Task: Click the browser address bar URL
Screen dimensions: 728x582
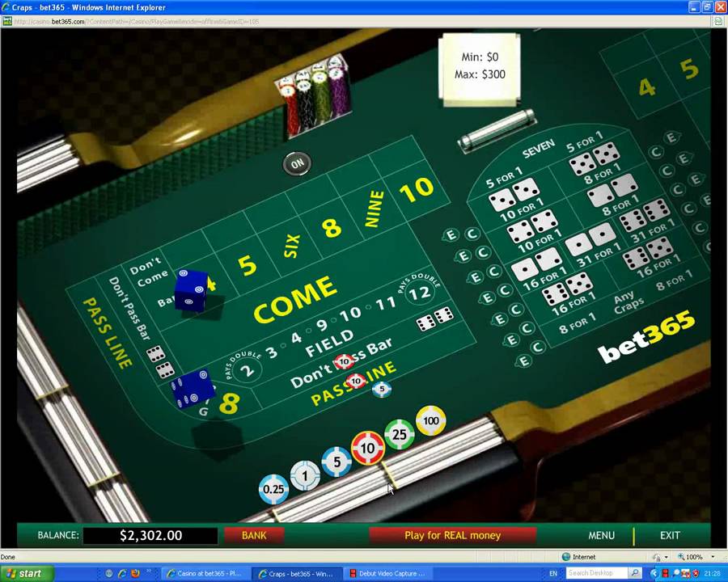Action: (x=137, y=21)
